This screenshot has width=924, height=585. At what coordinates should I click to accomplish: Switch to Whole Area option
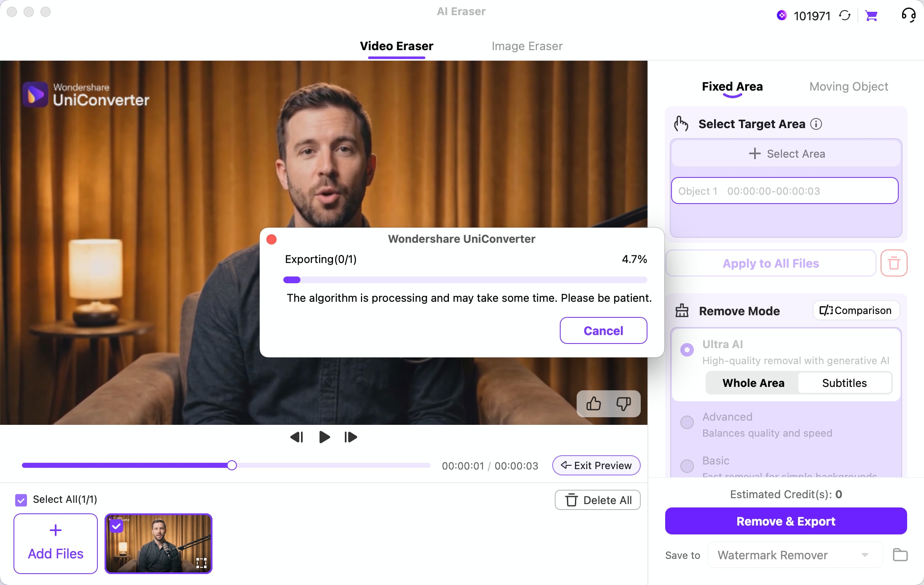[x=753, y=383]
